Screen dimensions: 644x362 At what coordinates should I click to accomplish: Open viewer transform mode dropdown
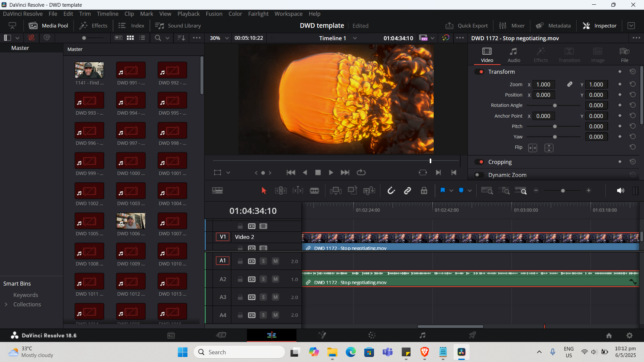point(228,173)
